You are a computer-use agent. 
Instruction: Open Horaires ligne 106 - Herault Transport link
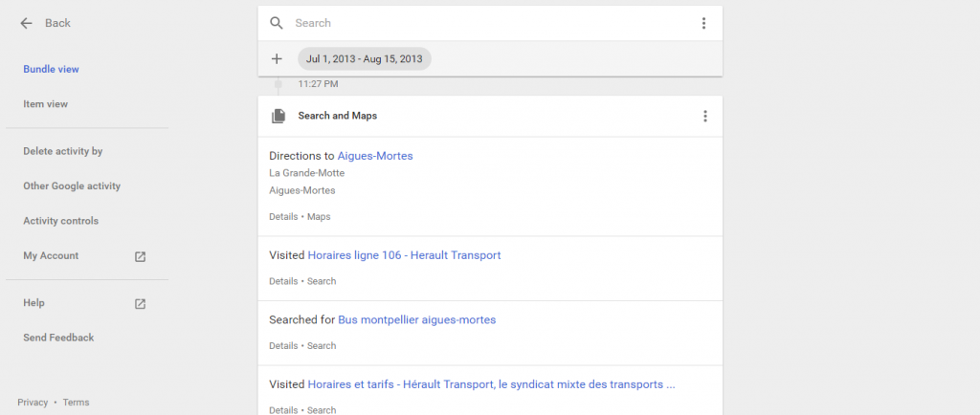[x=405, y=255]
